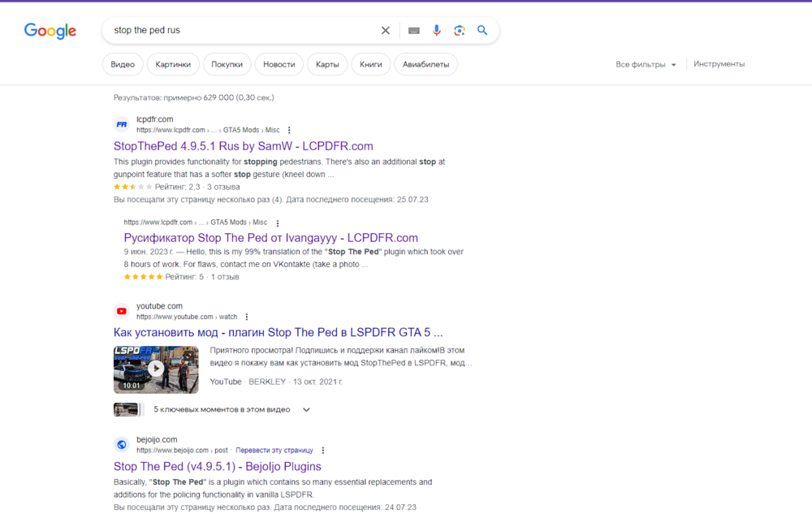
Task: Search by image with Google Lens icon
Action: pos(459,29)
